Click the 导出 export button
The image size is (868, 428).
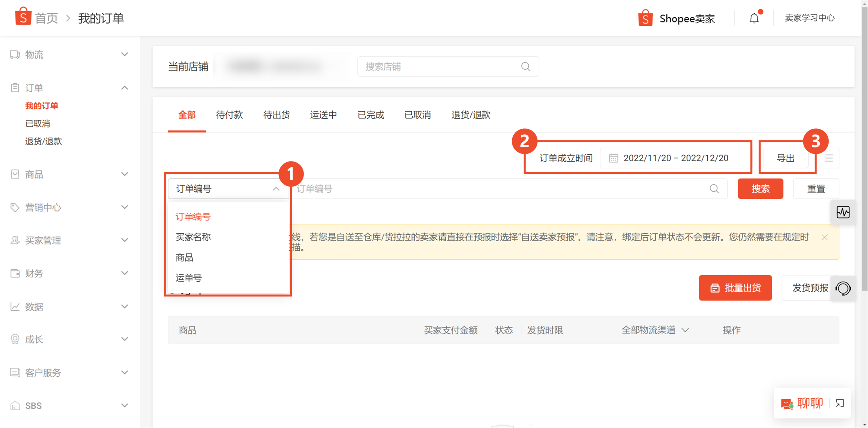pos(786,158)
